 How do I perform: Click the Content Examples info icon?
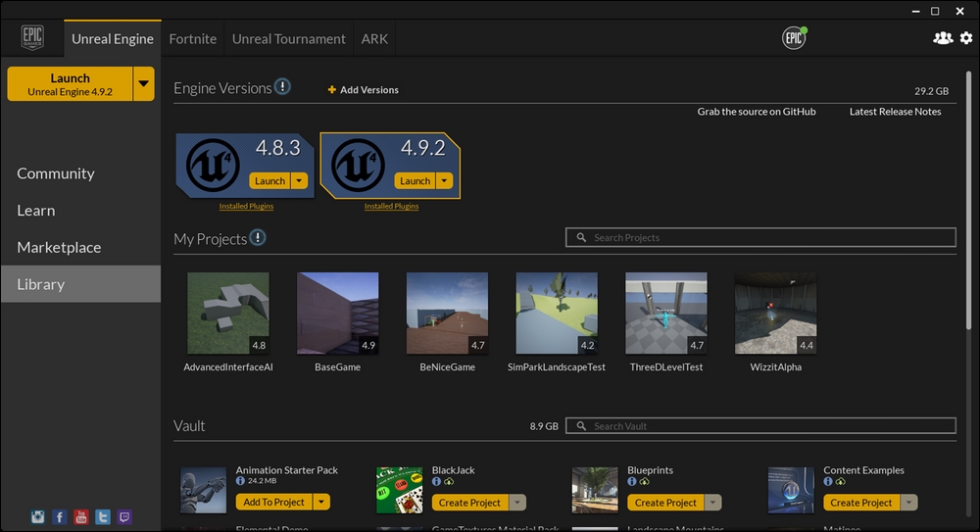(x=828, y=481)
